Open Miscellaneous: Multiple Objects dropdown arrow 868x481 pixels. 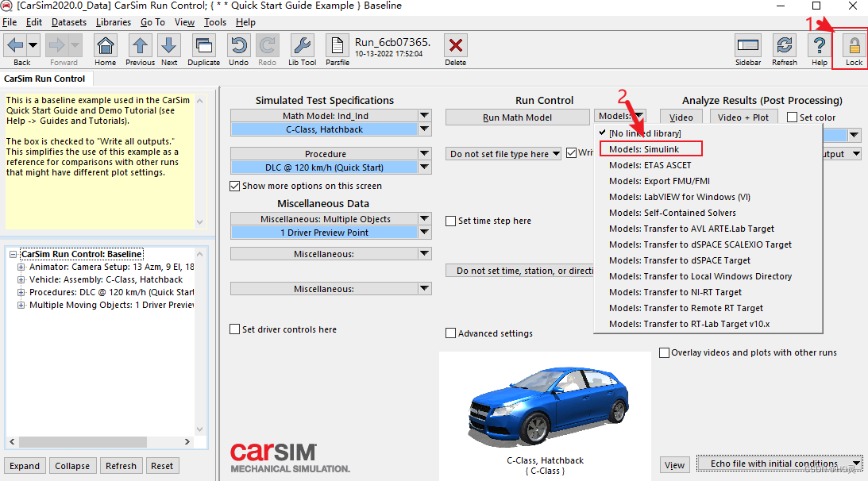425,218
